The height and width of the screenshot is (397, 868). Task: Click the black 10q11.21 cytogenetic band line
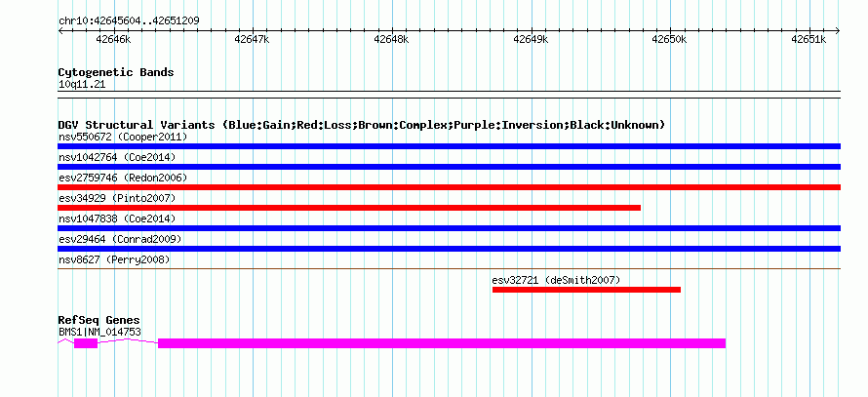click(449, 95)
